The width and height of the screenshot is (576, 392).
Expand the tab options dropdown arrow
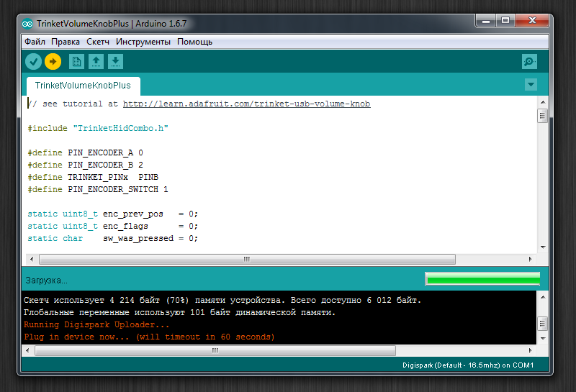click(x=531, y=85)
